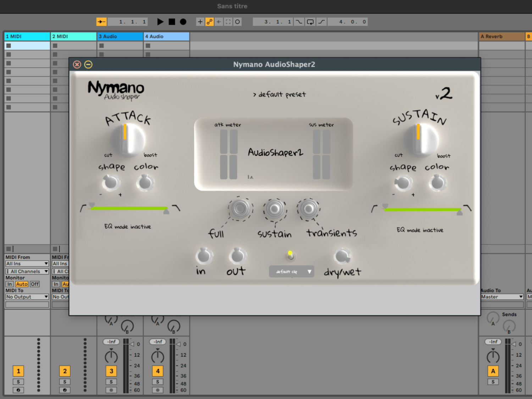Click the first clip slot stop square in 1 MIDI
Image resolution: width=532 pixels, height=399 pixels.
coord(9,45)
